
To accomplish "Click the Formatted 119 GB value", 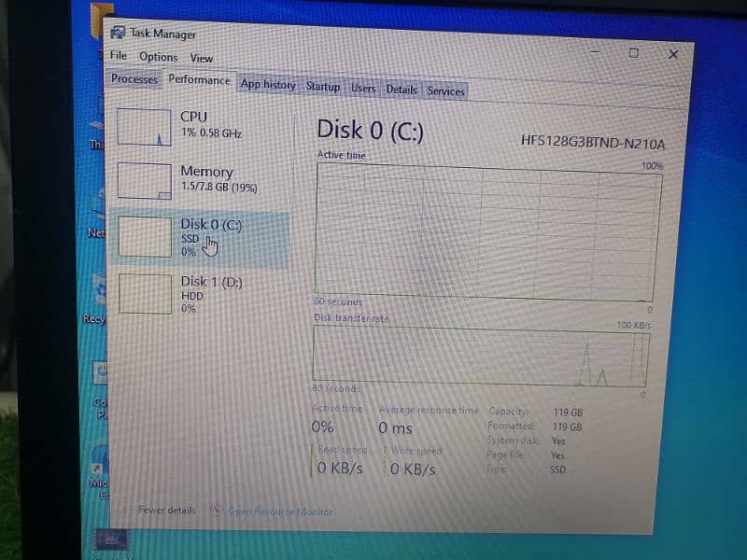I will (x=567, y=427).
